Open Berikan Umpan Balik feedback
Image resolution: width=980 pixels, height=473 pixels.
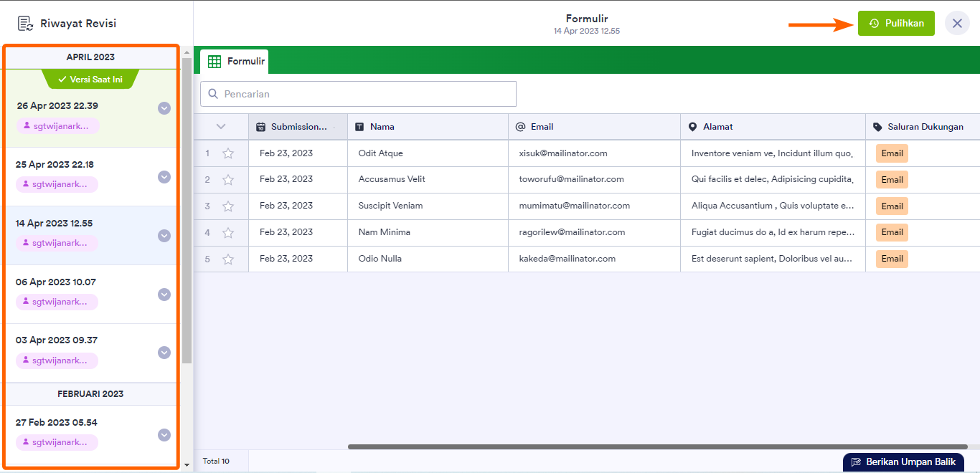903,462
